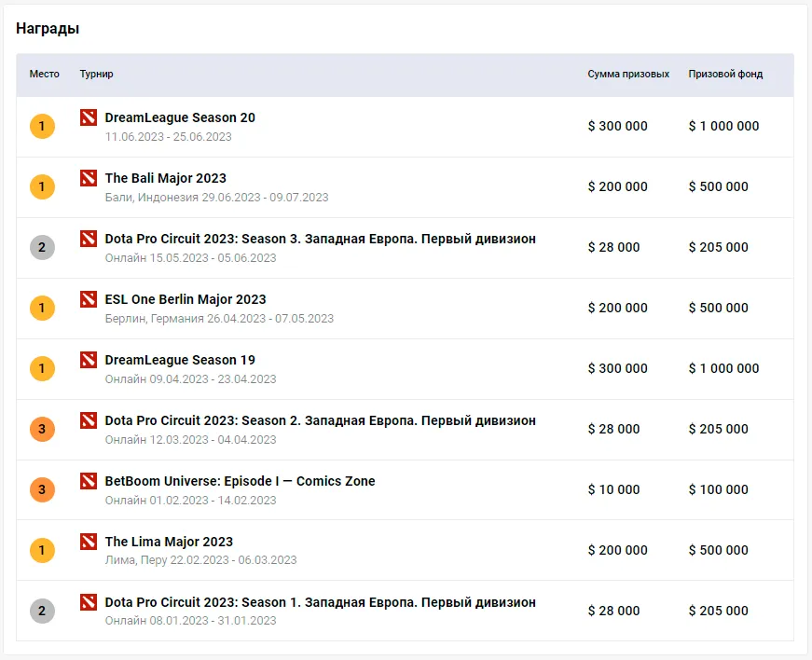Open DreamLeague Season 20 tournament link
The image size is (812, 660).
(x=180, y=118)
